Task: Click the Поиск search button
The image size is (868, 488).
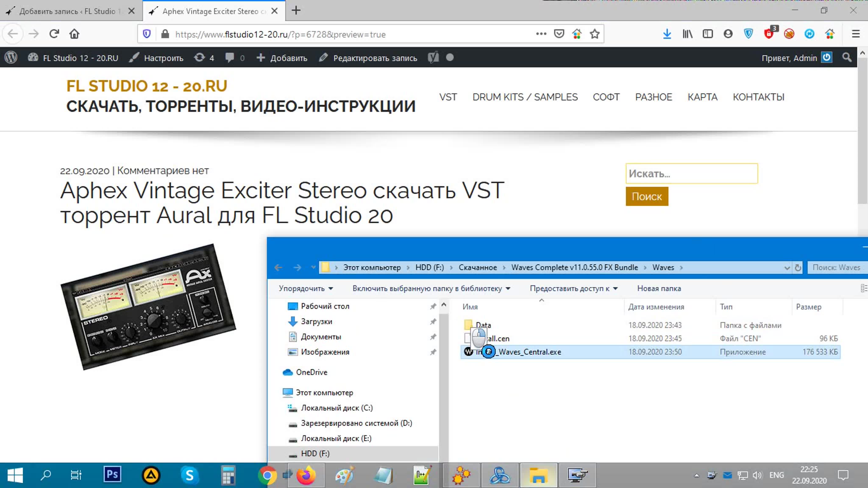Action: (647, 196)
